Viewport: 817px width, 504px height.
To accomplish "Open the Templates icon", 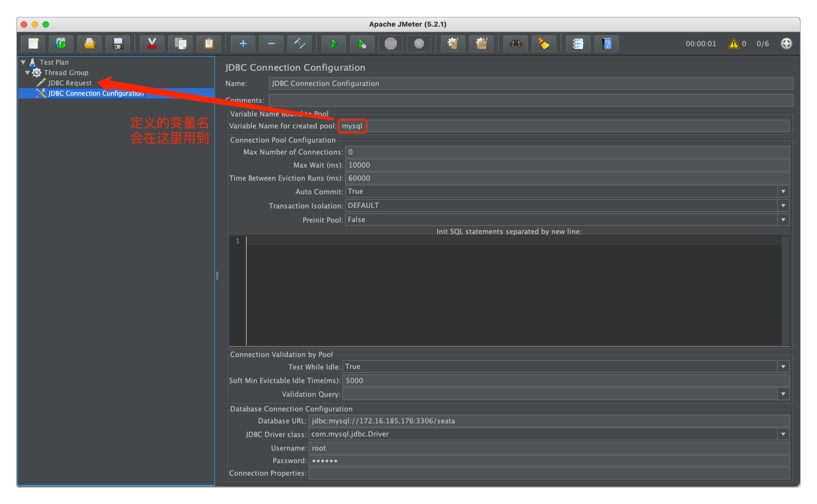I will [61, 44].
